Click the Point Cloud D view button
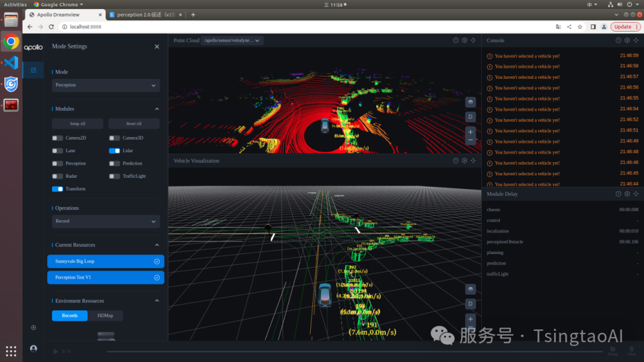The width and height of the screenshot is (644, 362). pyautogui.click(x=470, y=117)
